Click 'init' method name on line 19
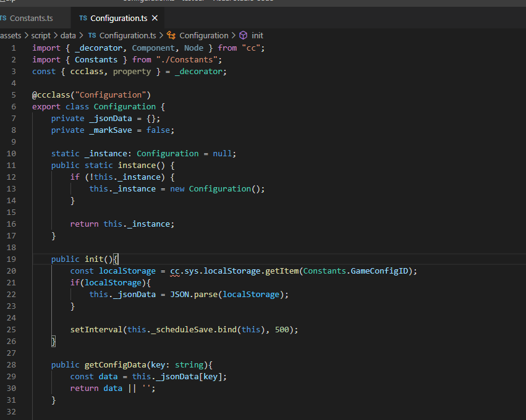This screenshot has height=420, width=526. [x=94, y=259]
